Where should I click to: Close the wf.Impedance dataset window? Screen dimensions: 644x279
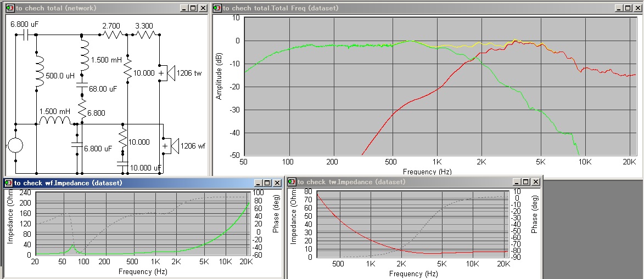pos(277,183)
